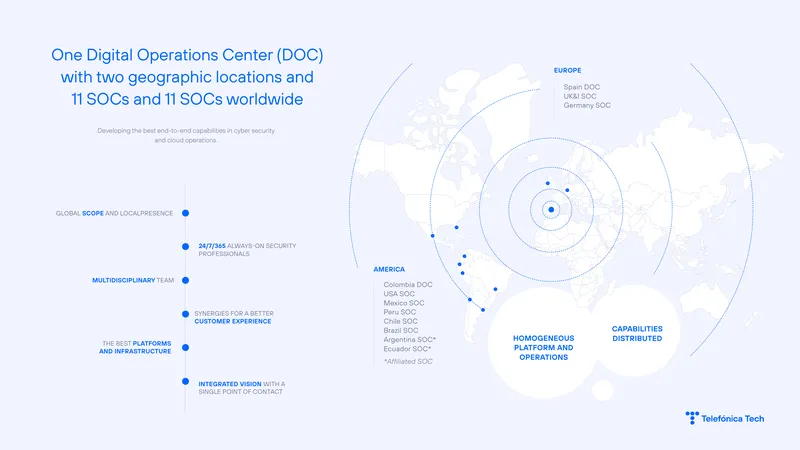
Task: Click the "EUROPE" region heading
Action: tap(567, 70)
